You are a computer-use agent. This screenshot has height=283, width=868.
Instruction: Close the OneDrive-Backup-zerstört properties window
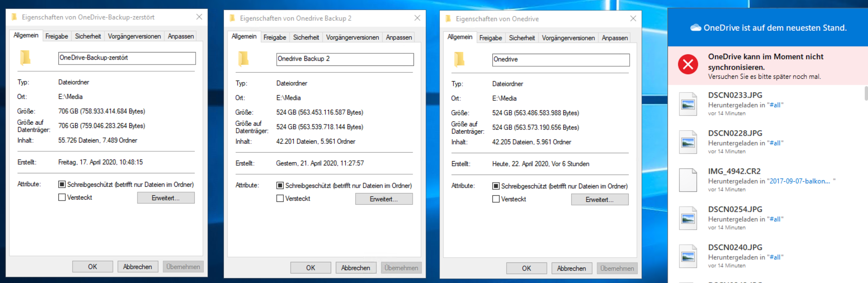point(199,17)
